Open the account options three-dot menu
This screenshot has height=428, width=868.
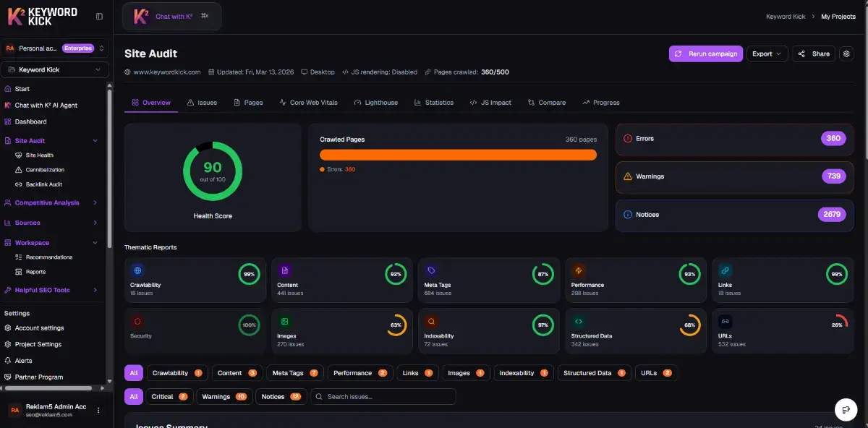point(99,410)
